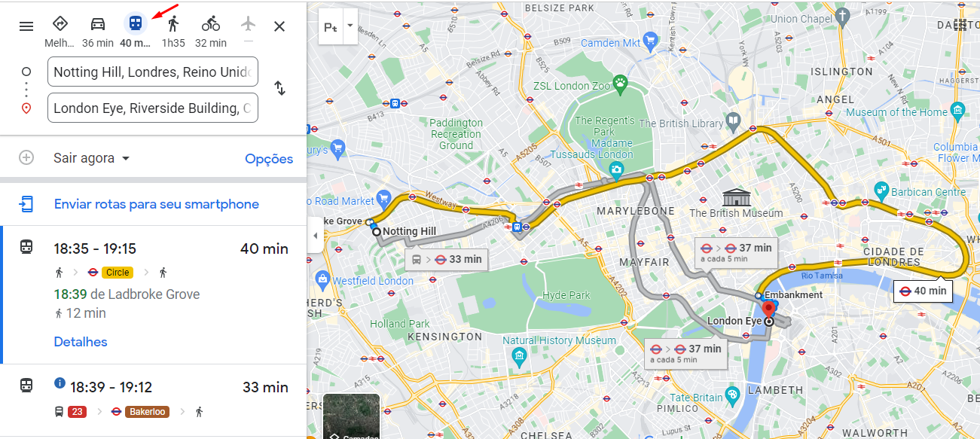Open the hamburger main menu
Image resolution: width=980 pixels, height=439 pixels.
(x=26, y=26)
